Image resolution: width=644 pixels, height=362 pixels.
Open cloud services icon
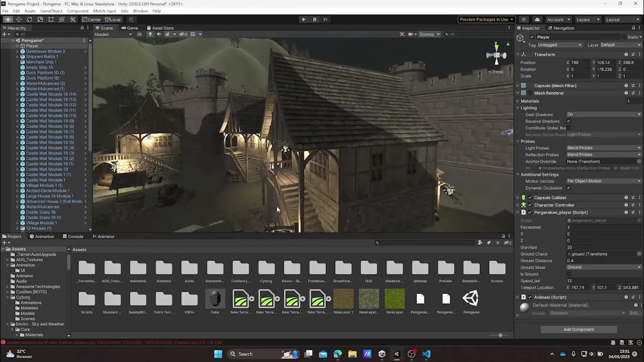point(537,20)
